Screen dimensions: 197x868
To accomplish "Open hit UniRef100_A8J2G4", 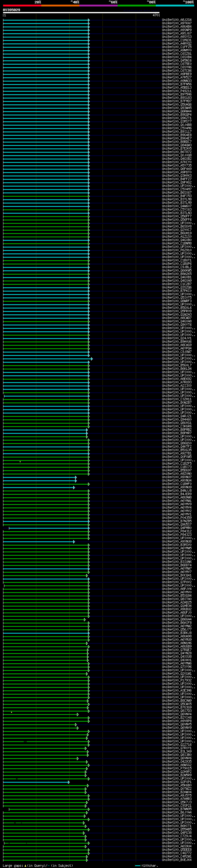I will click(177, 20).
